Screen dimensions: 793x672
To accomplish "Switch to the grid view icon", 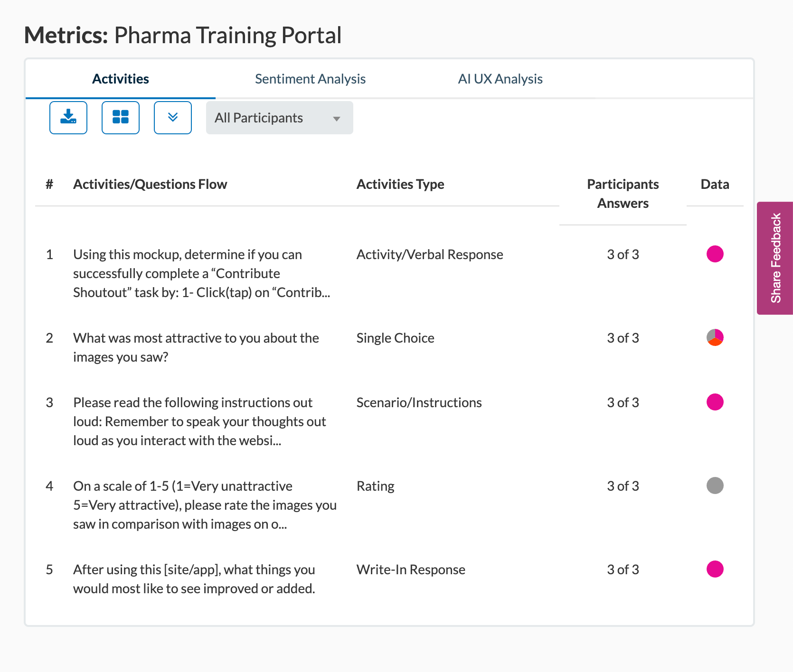I will (121, 118).
